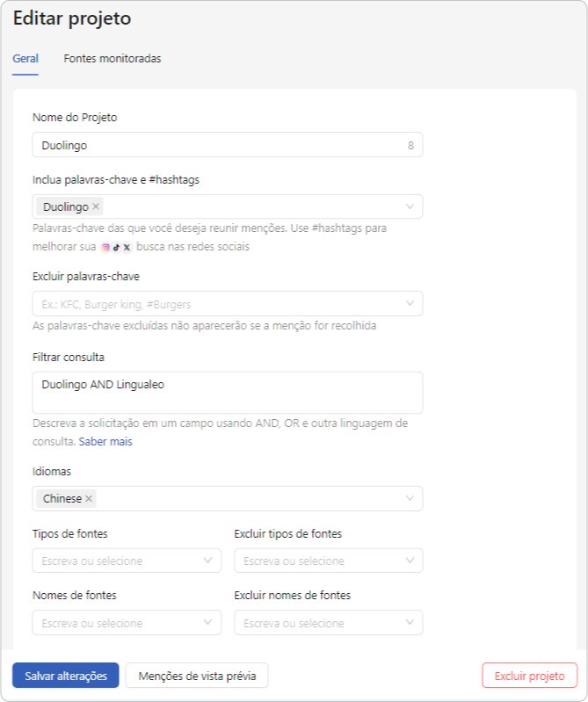Click the X social network icon
Image resolution: width=588 pixels, height=702 pixels.
pyautogui.click(x=127, y=247)
